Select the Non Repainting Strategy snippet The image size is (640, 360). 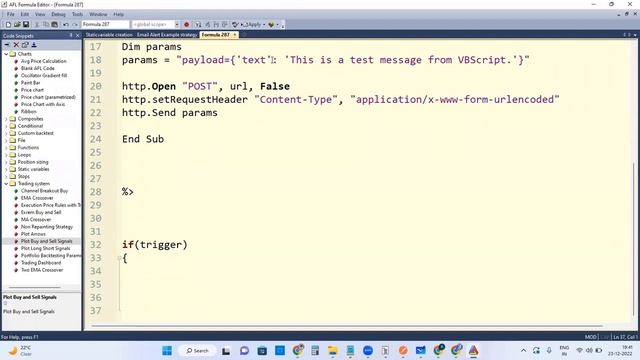[x=47, y=227]
